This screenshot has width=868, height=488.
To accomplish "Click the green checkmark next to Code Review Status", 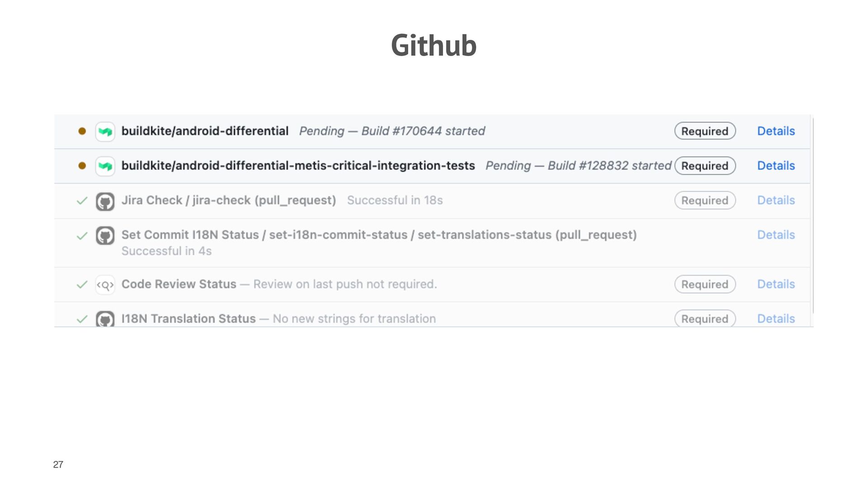I will click(82, 285).
